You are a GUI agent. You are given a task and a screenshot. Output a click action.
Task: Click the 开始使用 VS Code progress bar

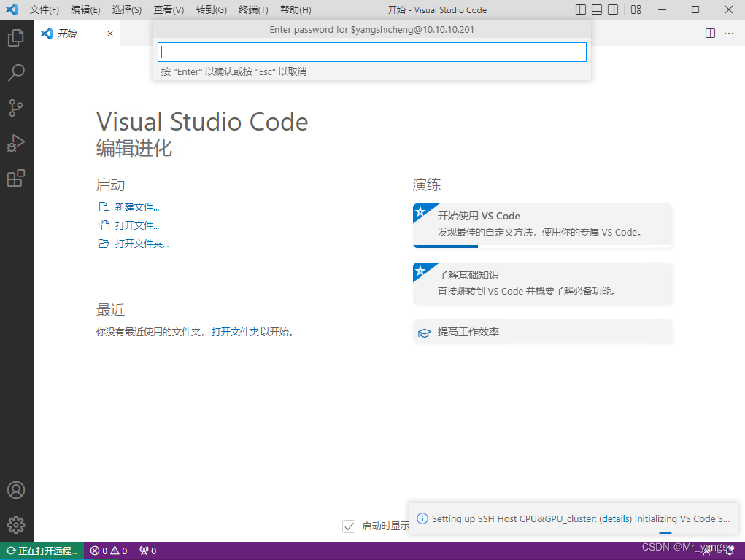542,246
